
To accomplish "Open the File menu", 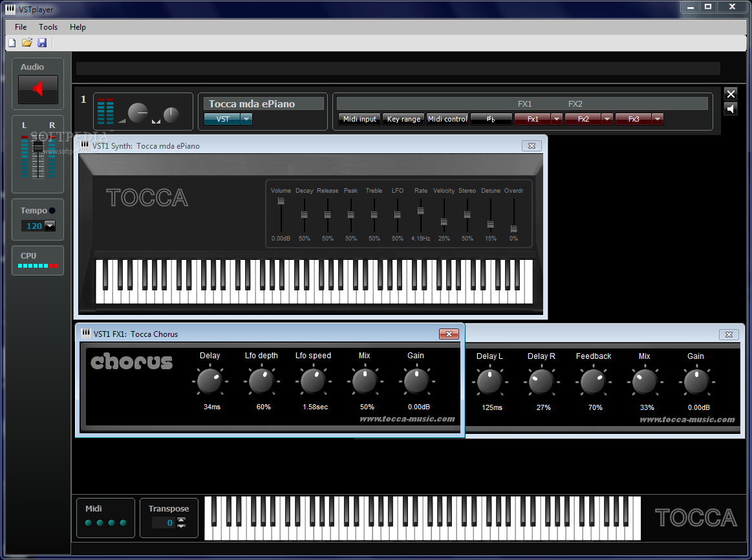I will coord(21,27).
